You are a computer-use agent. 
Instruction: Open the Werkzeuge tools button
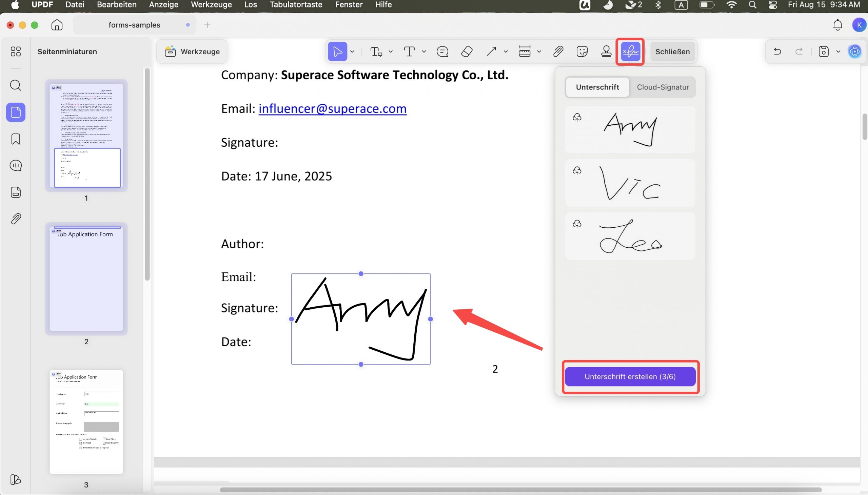click(192, 52)
